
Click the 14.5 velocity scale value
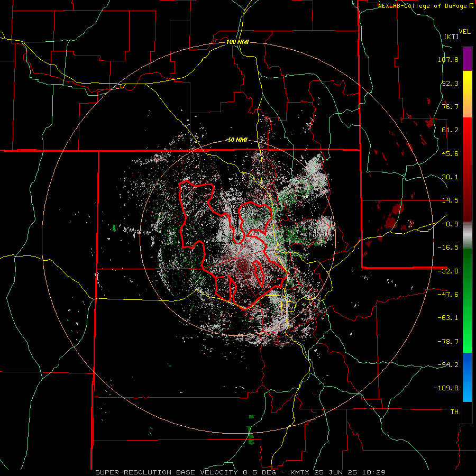(450, 200)
